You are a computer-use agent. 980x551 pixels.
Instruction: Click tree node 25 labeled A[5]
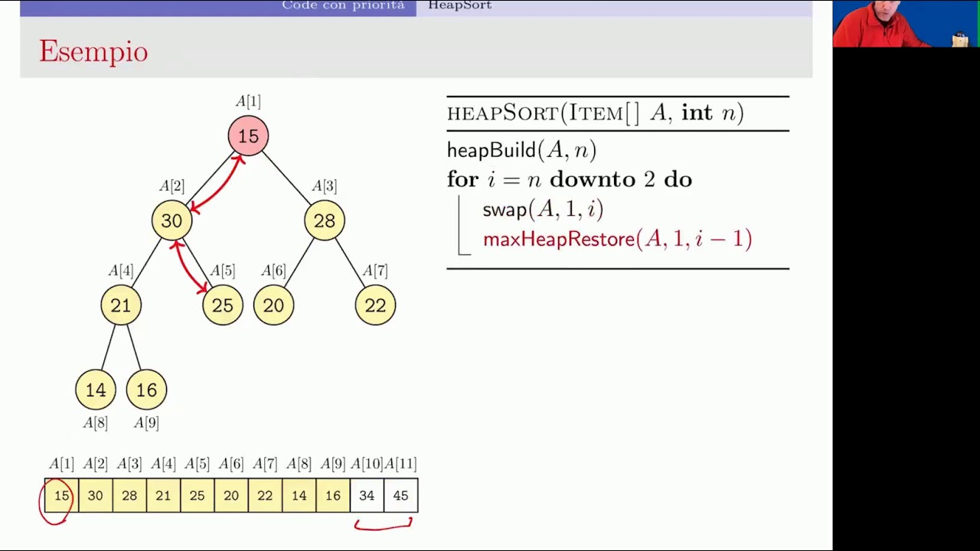click(x=222, y=305)
